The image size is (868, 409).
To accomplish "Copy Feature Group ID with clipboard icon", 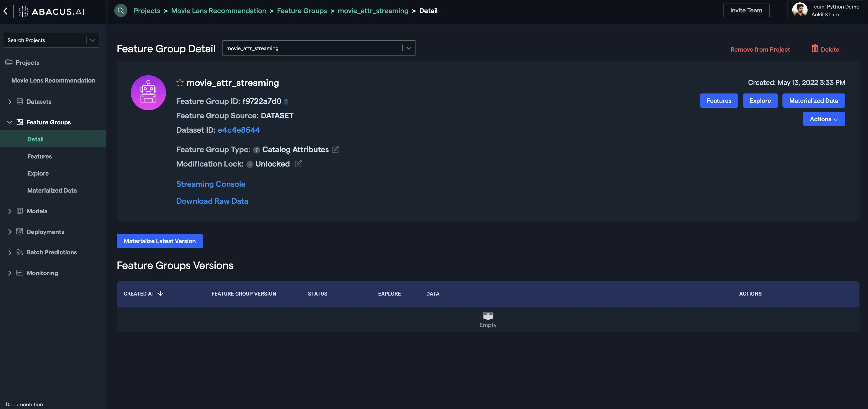I will [x=286, y=101].
